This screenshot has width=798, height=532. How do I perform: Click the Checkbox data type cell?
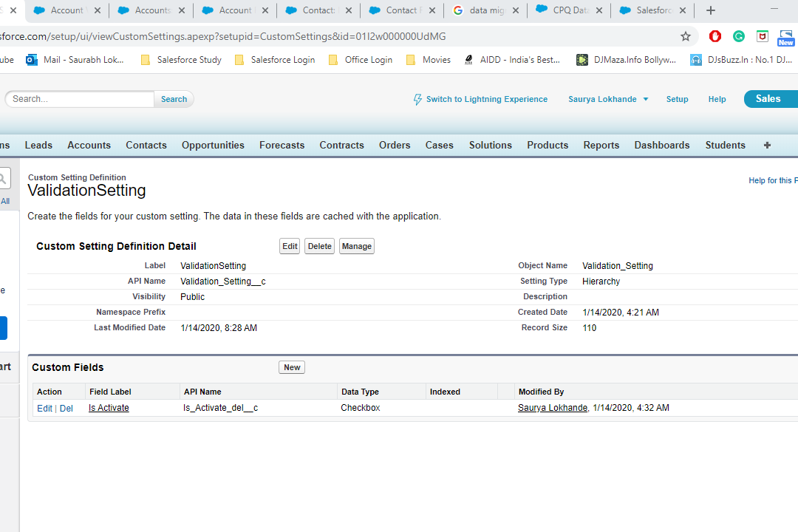pos(361,408)
